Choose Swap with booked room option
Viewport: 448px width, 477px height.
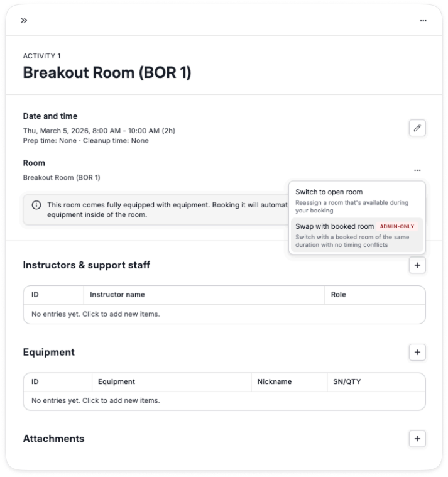click(357, 235)
